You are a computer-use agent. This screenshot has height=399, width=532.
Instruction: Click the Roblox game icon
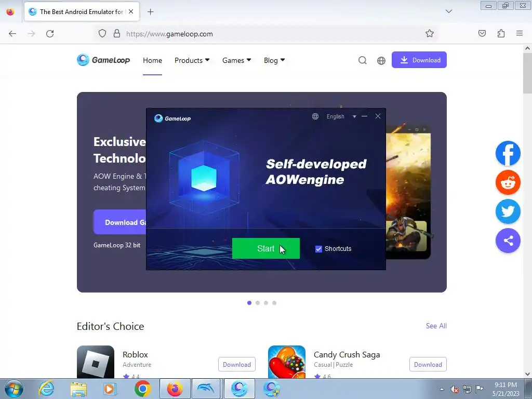pyautogui.click(x=96, y=362)
